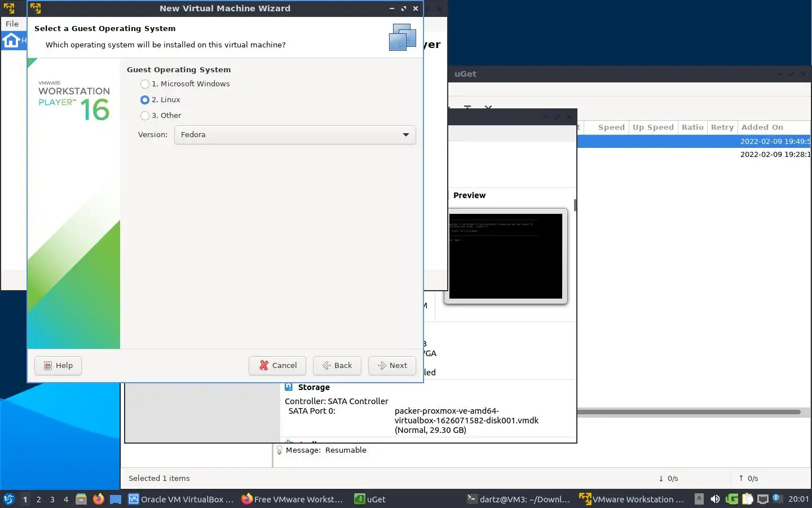Cancel the New Virtual Machine Wizard

pos(277,366)
